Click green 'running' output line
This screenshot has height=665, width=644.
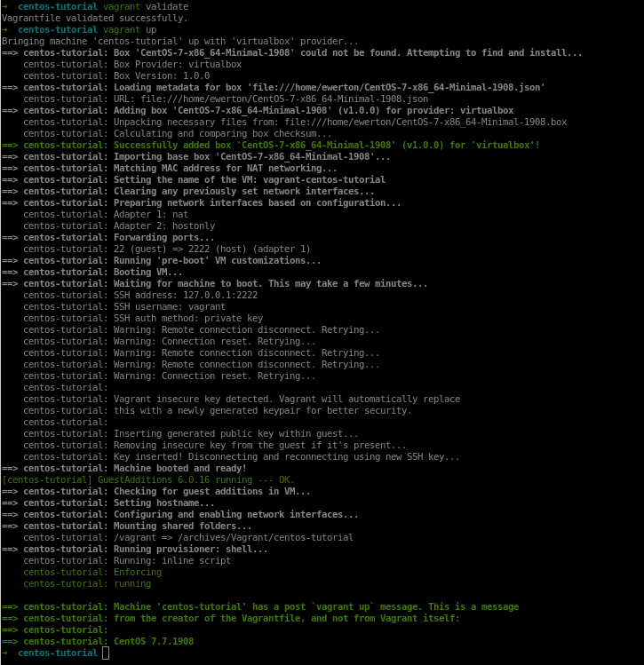87,583
